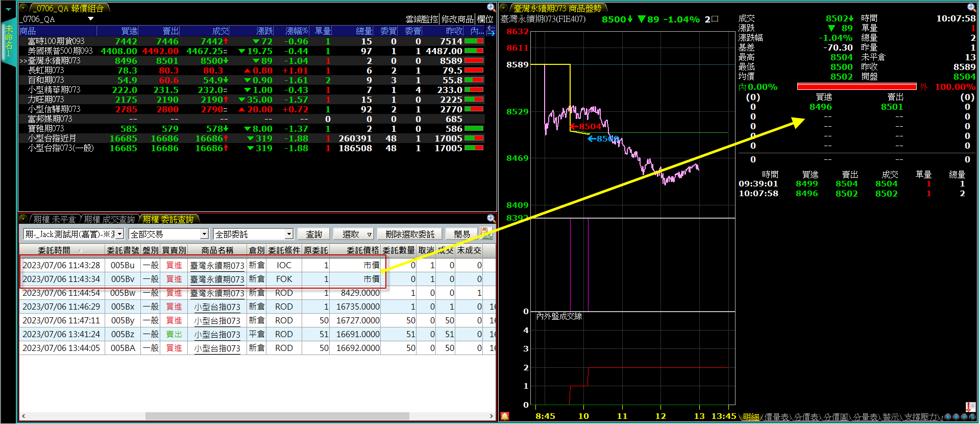Click the horizontal scrollbar of the order table
980x424 pixels.
[x=255, y=416]
